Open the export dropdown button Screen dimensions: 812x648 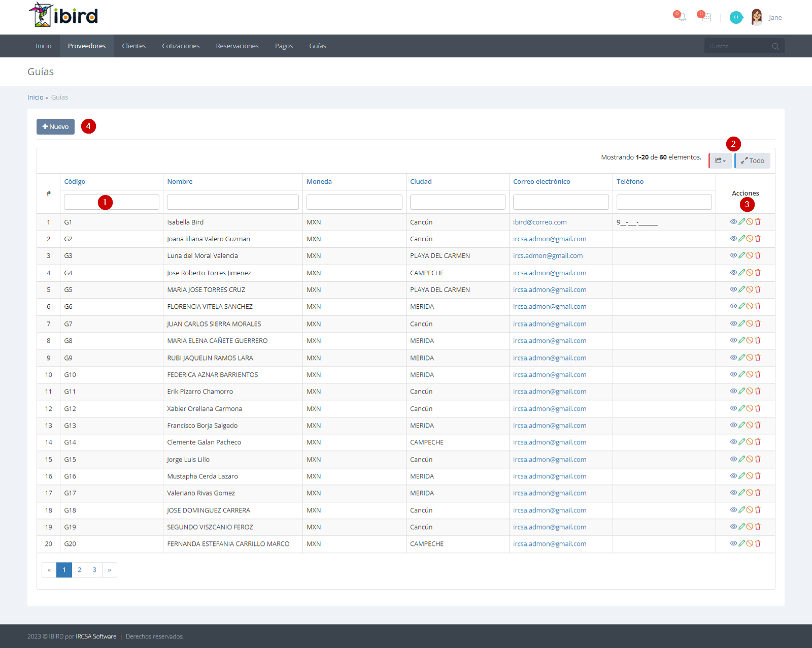[x=720, y=160]
